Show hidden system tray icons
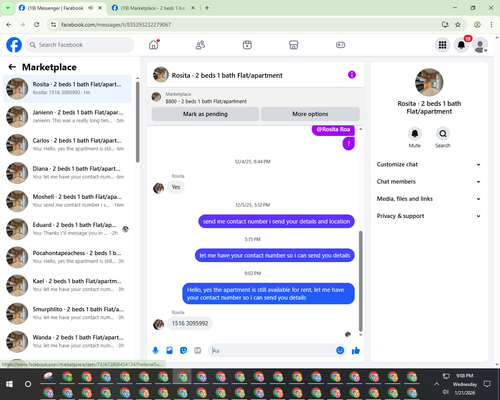This screenshot has width=500, height=400. point(436,384)
